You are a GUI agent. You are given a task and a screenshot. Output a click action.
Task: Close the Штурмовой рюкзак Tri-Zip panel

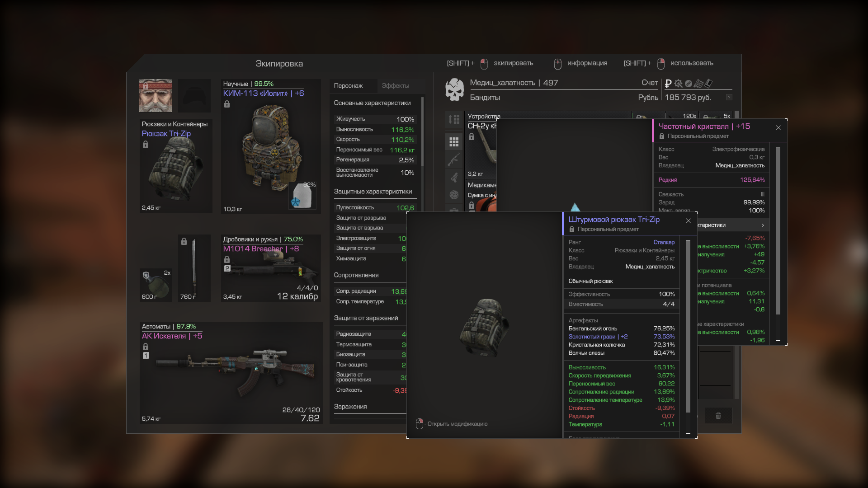[x=688, y=221]
